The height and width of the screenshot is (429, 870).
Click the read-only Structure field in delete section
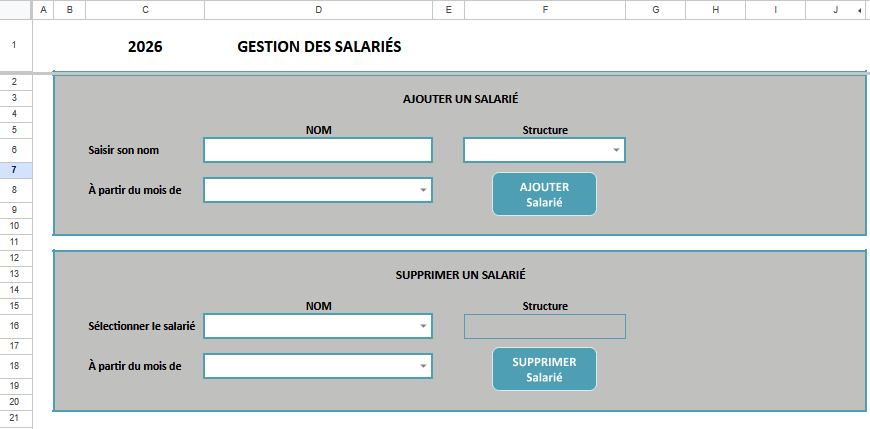click(544, 326)
